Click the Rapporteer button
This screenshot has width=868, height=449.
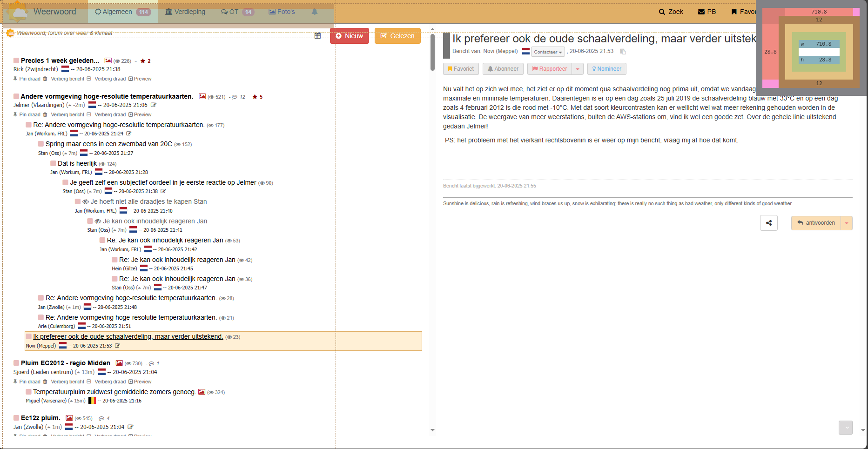550,69
